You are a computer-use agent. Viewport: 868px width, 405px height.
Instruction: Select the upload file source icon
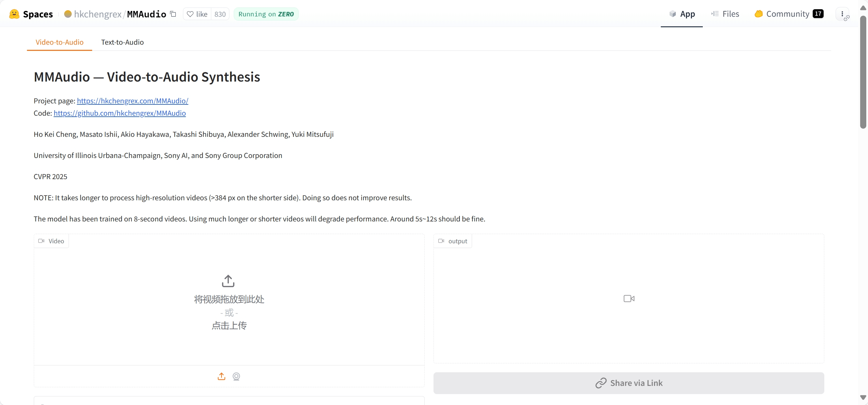point(222,376)
